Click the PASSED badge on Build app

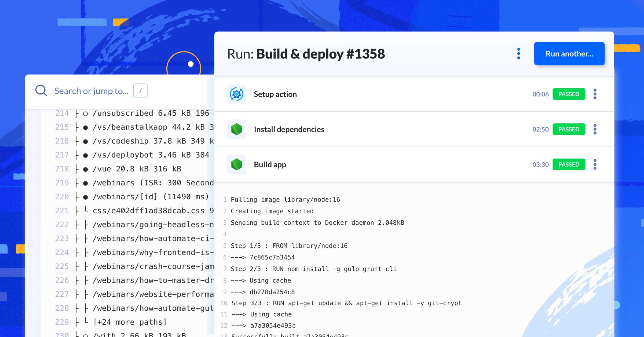click(569, 164)
